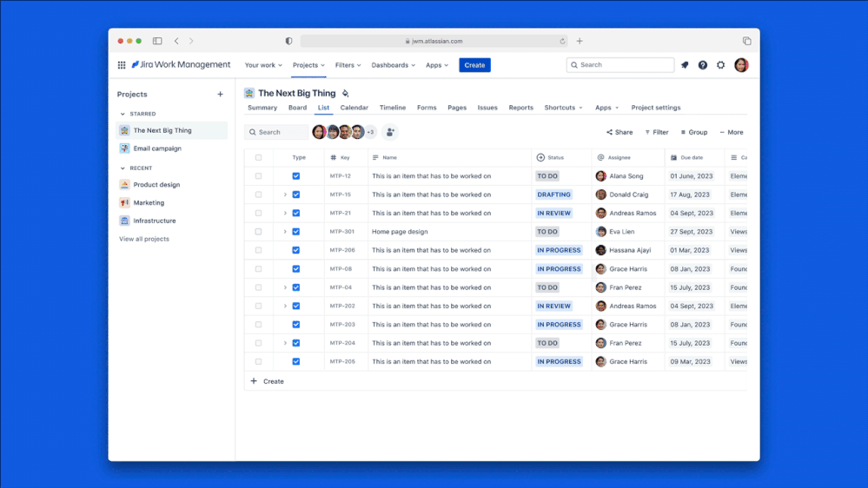868x488 pixels.
Task: Open the help question mark icon
Action: 703,65
